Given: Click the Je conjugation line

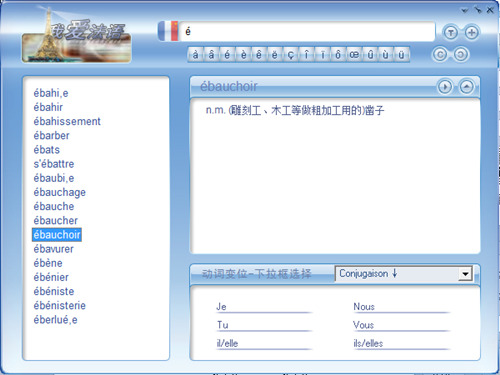Looking at the screenshot, I should pos(263,307).
